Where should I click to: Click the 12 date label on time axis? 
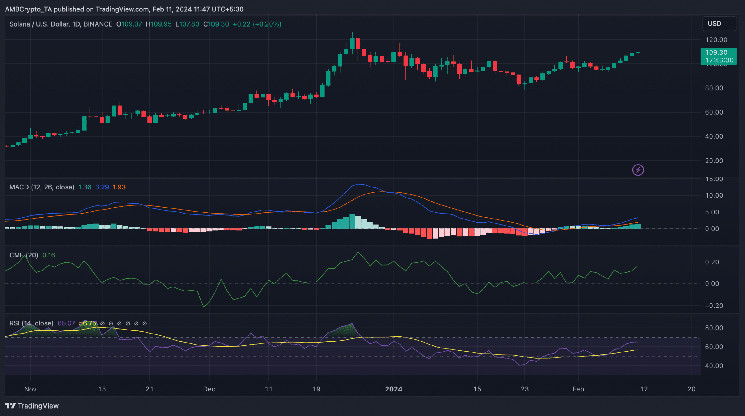click(643, 389)
